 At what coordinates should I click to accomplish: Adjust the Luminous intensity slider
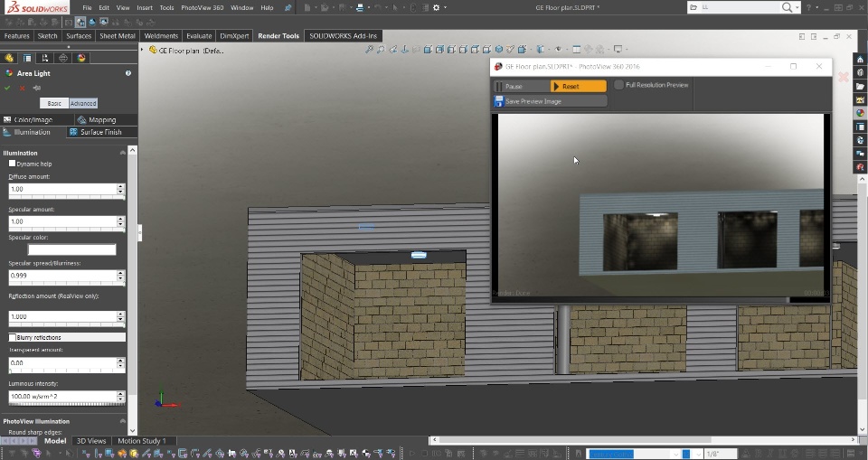tap(66, 404)
